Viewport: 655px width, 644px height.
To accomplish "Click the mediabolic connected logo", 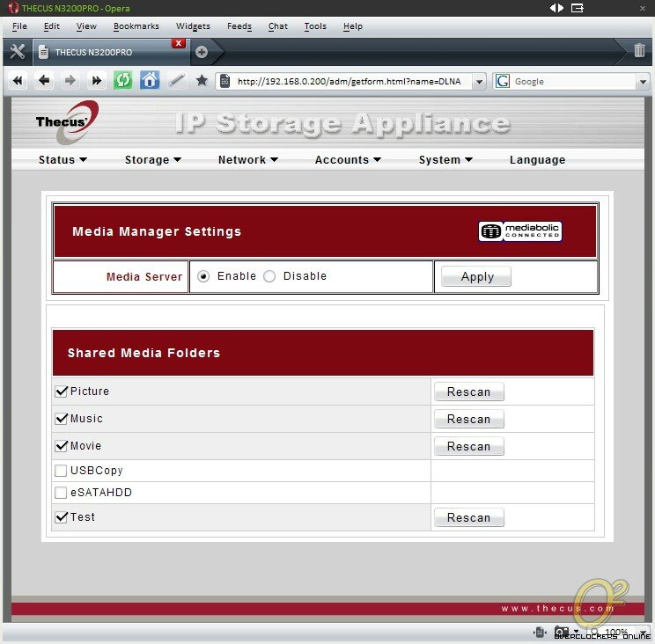I will (520, 231).
